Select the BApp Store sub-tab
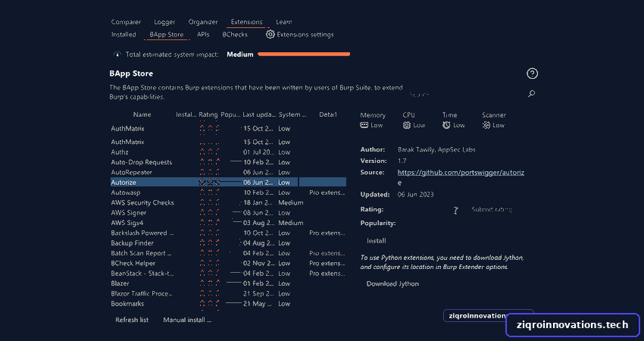Image resolution: width=644 pixels, height=341 pixels. tap(167, 35)
